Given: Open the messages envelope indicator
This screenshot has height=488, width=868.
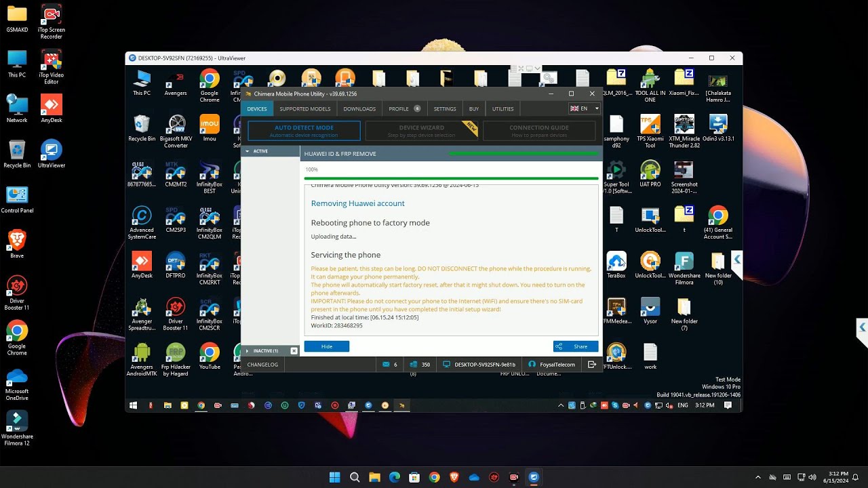Looking at the screenshot, I should [x=389, y=365].
